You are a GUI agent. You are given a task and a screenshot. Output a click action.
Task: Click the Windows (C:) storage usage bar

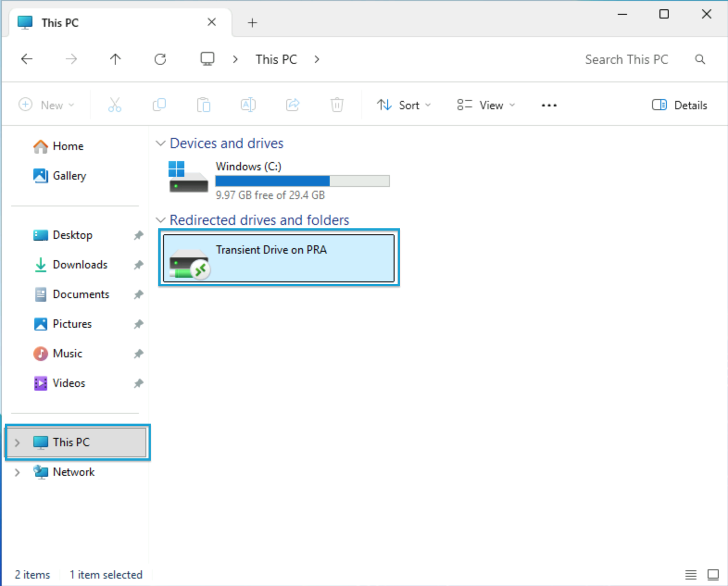pos(302,181)
